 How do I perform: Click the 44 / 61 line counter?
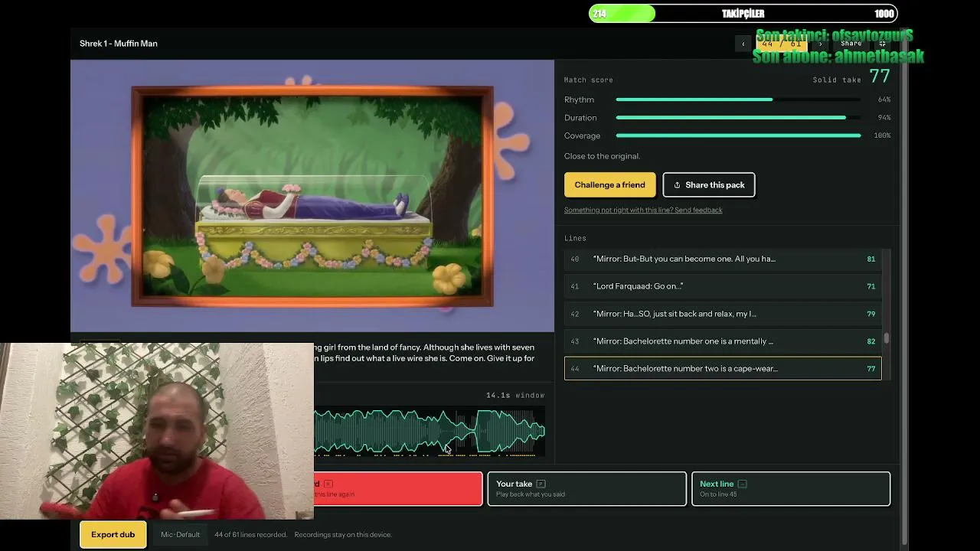tap(781, 44)
